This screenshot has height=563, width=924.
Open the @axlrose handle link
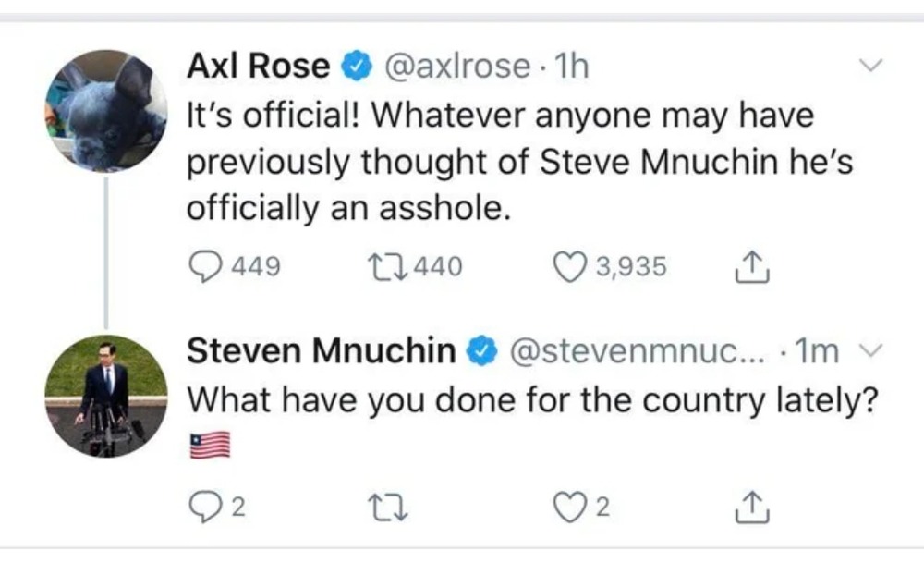pos(456,67)
